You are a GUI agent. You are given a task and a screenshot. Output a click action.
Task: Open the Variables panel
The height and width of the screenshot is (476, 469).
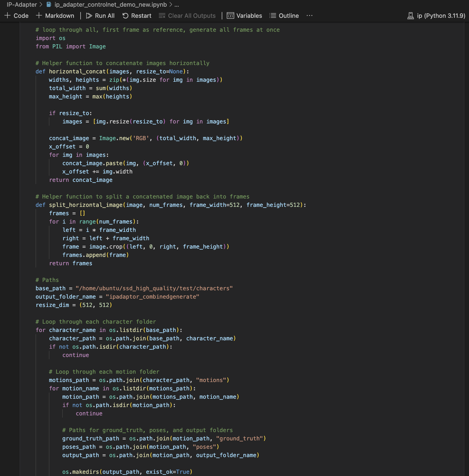pos(245,16)
